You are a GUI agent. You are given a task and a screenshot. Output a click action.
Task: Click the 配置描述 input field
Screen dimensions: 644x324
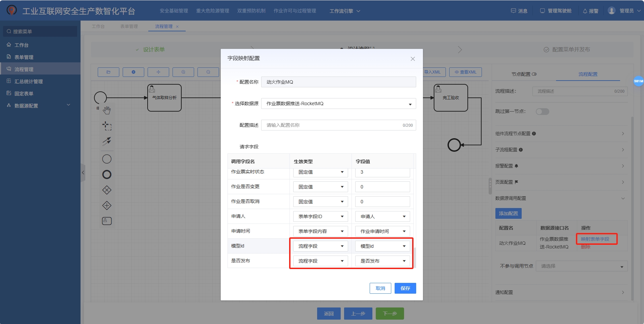(339, 125)
